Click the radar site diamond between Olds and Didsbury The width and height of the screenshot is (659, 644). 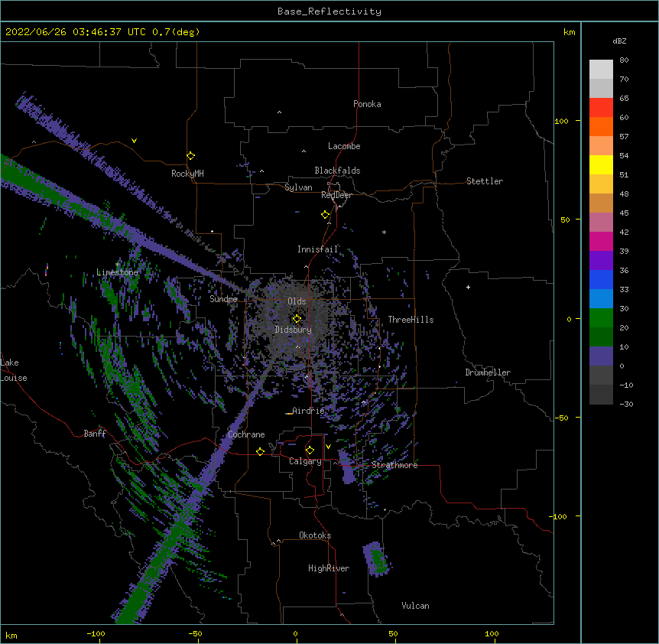[297, 318]
